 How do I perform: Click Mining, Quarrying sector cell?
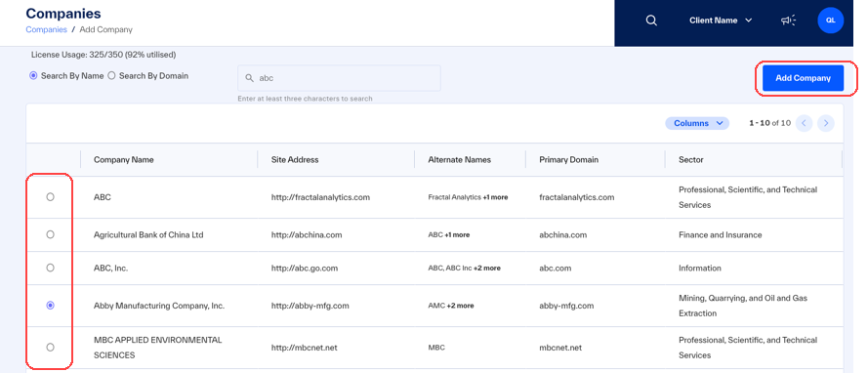point(743,306)
